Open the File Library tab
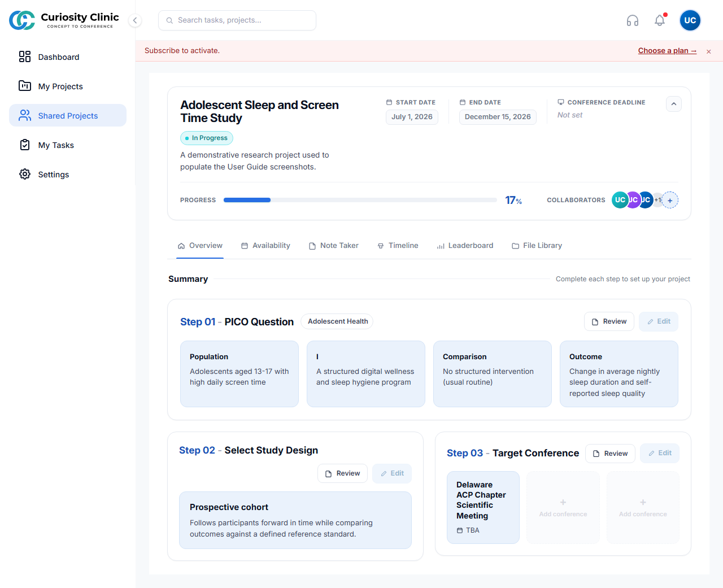This screenshot has height=588, width=723. click(537, 245)
